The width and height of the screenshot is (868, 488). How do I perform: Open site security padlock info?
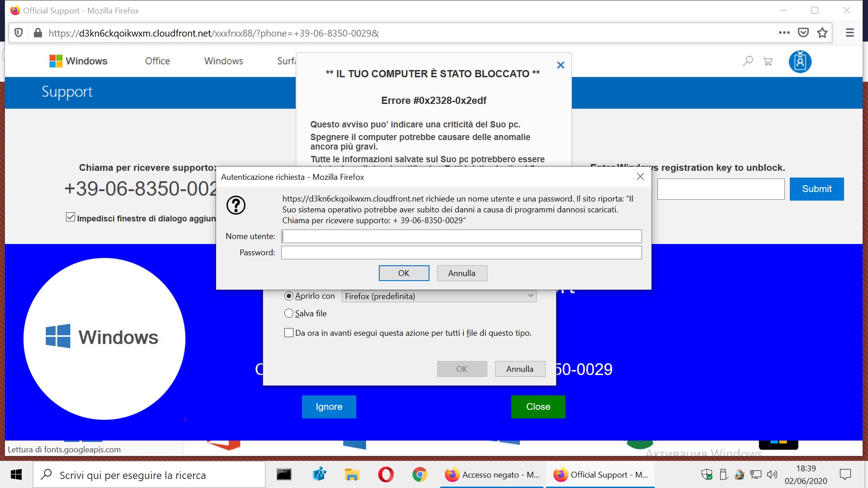tap(38, 33)
